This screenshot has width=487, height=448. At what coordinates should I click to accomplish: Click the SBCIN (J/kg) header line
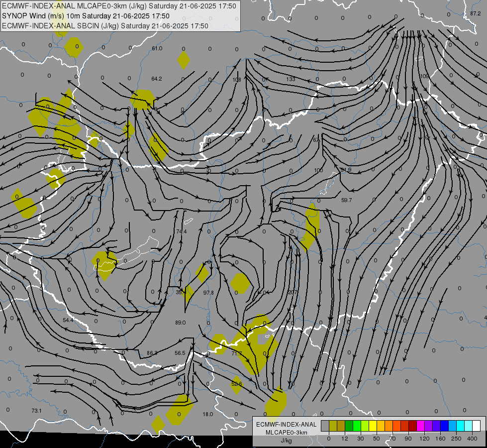[105, 26]
